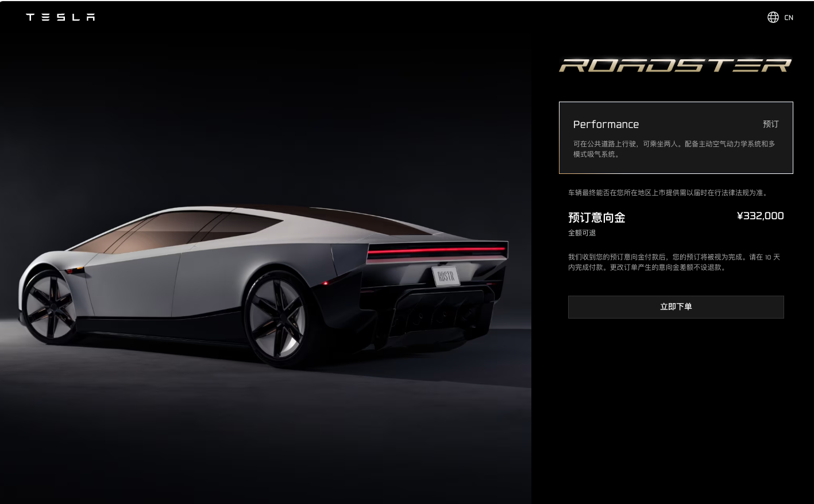Select the CN region label
Screen dimensions: 814x504
(x=789, y=18)
